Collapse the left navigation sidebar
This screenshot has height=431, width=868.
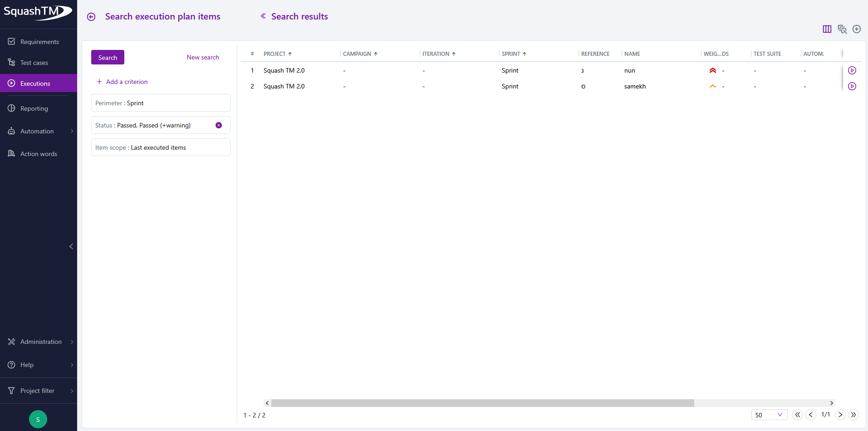click(x=71, y=246)
